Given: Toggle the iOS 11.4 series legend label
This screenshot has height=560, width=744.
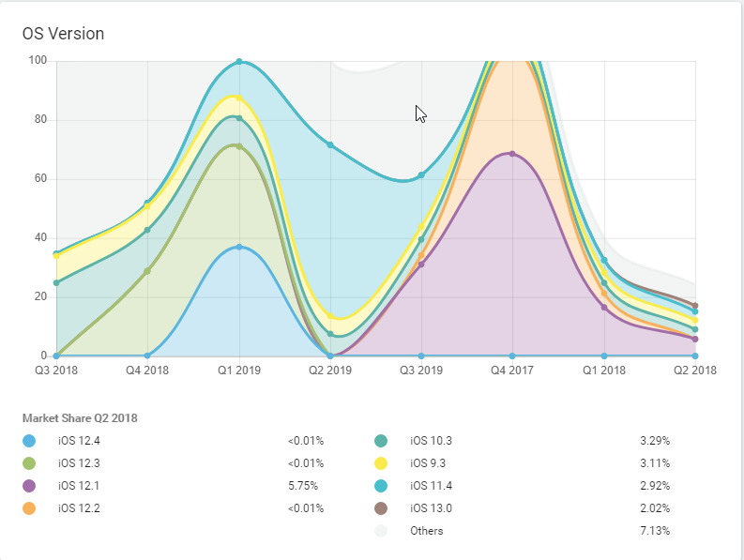Looking at the screenshot, I should (431, 486).
